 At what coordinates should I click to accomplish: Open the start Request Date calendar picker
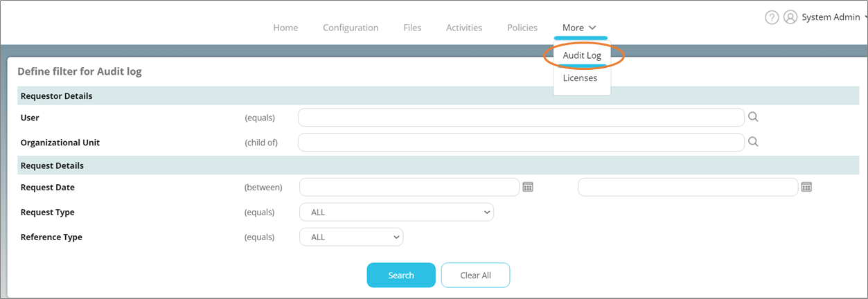[528, 187]
